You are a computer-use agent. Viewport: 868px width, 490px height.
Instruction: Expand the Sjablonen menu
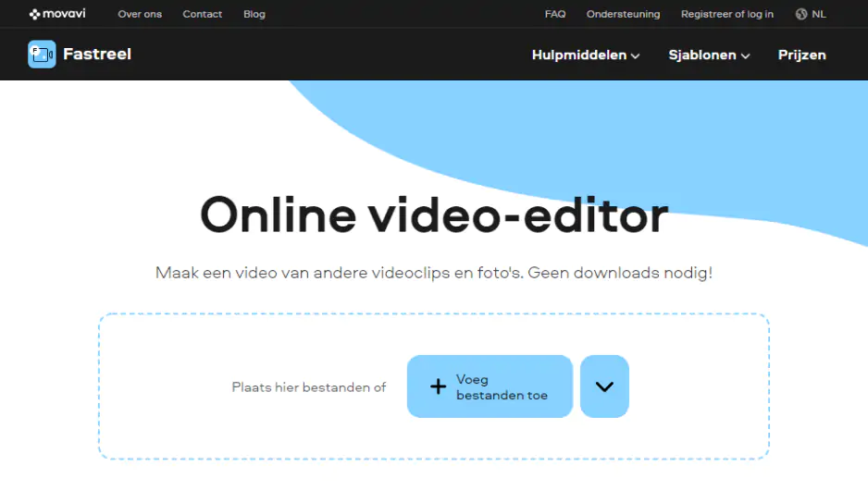pos(709,55)
